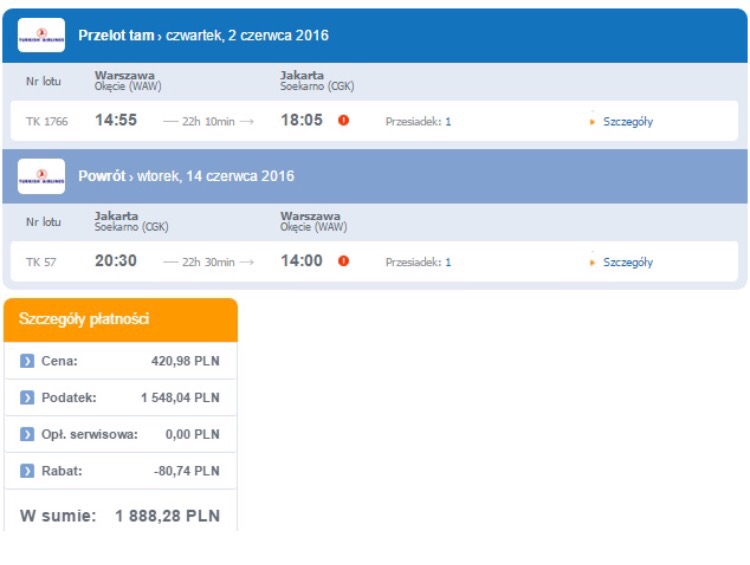This screenshot has height=565, width=750.
Task: Click the blue arrow icon beside Opł. serwisowa
Action: point(27,434)
